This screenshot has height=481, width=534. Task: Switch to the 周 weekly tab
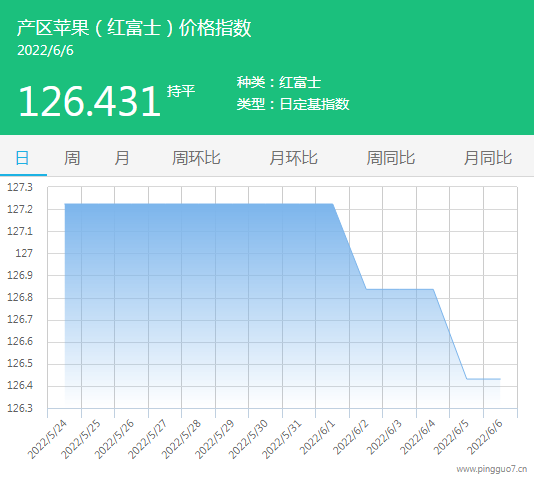pos(72,158)
